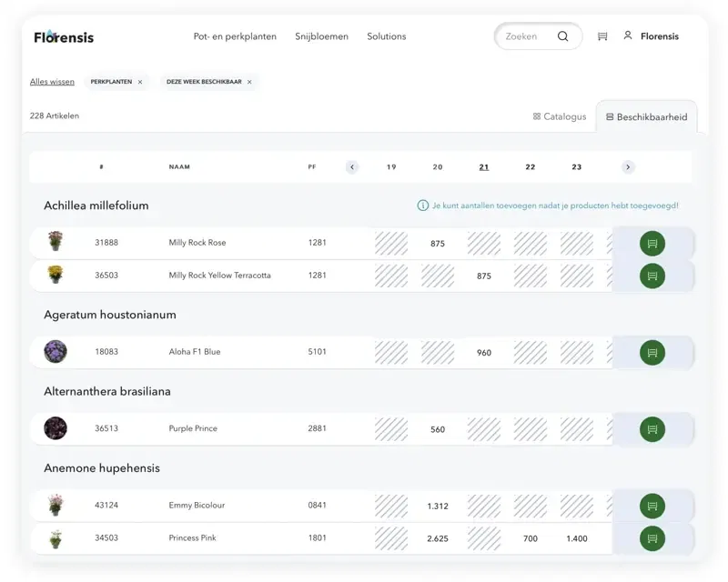This screenshot has height=582, width=728.
Task: Select week 22 column header
Action: (531, 167)
